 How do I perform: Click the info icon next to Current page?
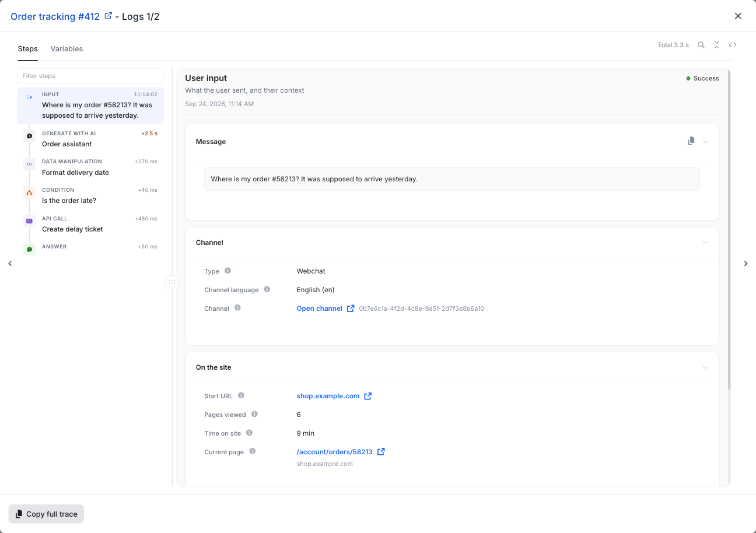253,451
